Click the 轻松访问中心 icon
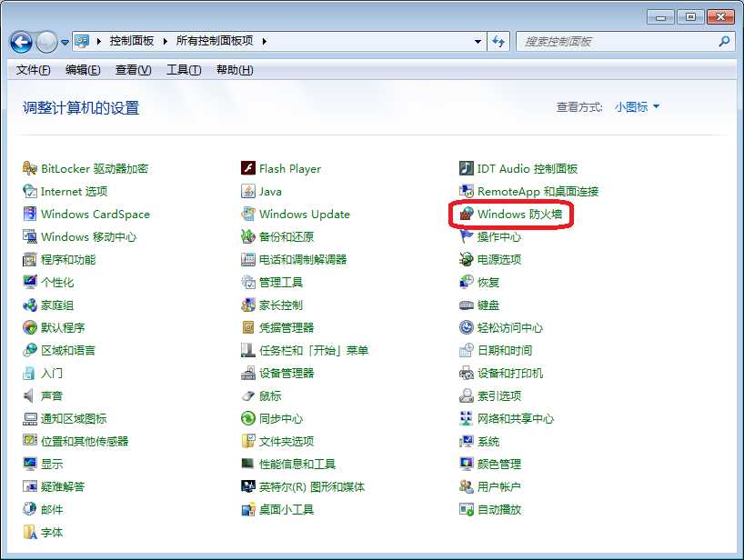The width and height of the screenshot is (744, 560). (467, 327)
